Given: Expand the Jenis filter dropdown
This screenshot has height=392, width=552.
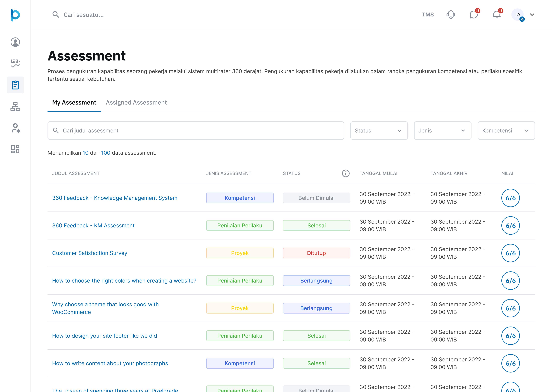Looking at the screenshot, I should pos(442,131).
